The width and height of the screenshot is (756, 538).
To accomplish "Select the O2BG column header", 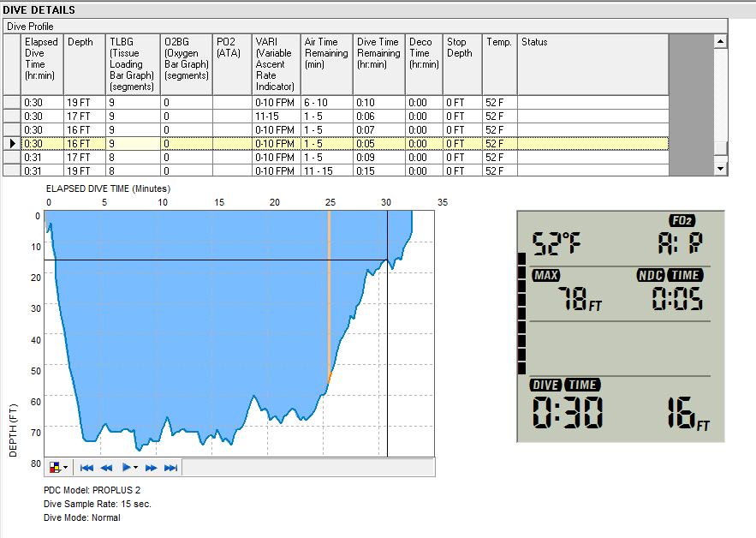I will tap(187, 64).
